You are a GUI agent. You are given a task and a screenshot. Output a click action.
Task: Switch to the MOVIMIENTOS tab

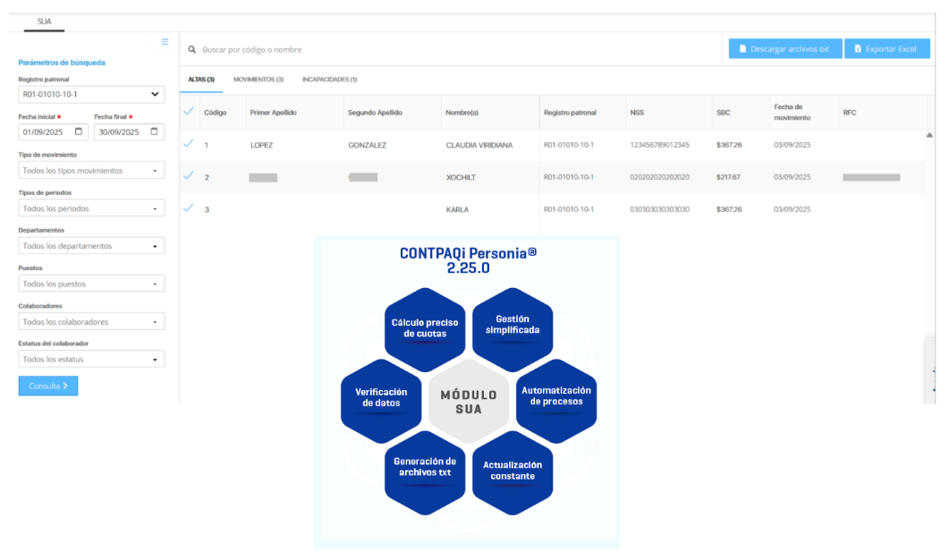coord(258,80)
